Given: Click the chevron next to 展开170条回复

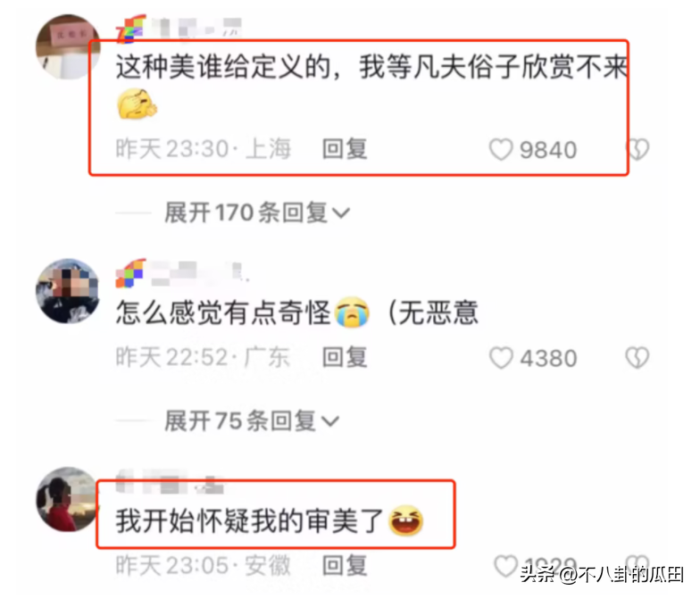Looking at the screenshot, I should point(341,213).
